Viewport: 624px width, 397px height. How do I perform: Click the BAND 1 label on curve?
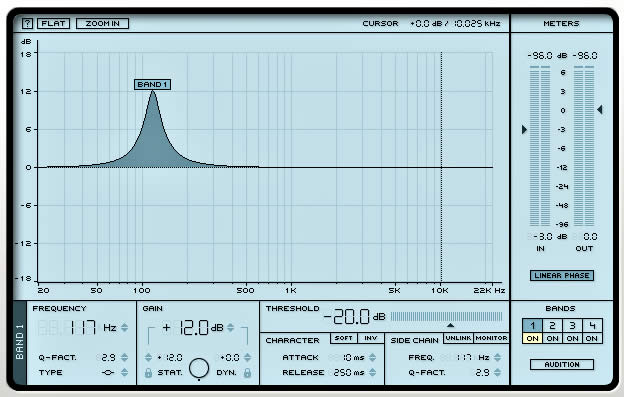point(152,84)
